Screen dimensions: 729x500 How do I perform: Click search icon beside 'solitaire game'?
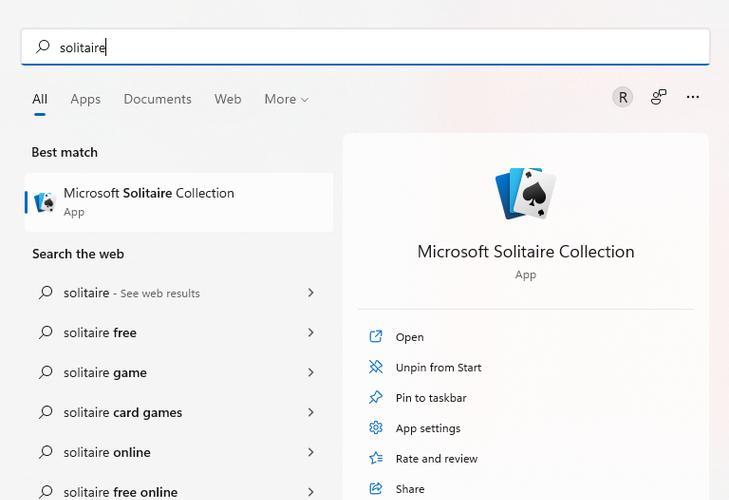46,372
